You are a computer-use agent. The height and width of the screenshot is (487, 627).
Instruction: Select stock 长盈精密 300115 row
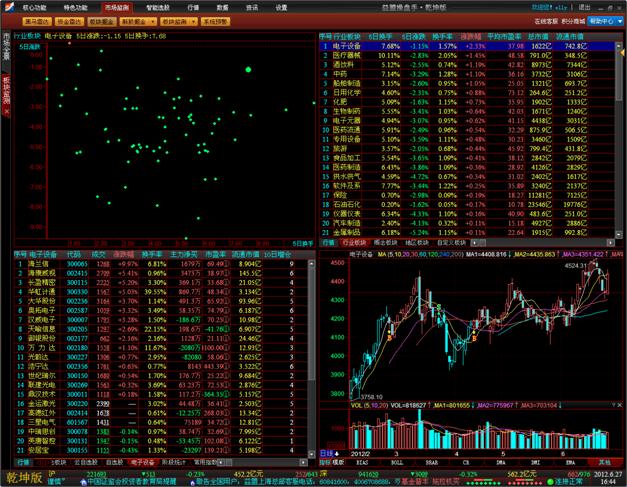(x=161, y=282)
